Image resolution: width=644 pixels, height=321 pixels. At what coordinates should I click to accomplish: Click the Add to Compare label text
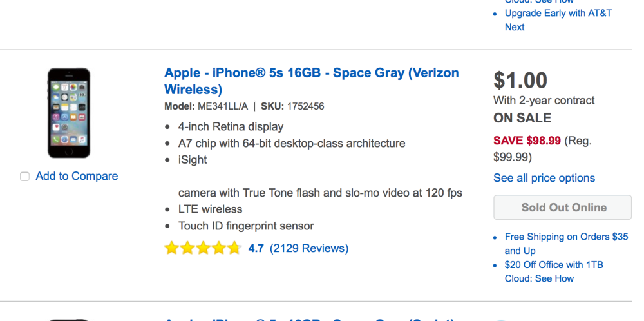77,176
